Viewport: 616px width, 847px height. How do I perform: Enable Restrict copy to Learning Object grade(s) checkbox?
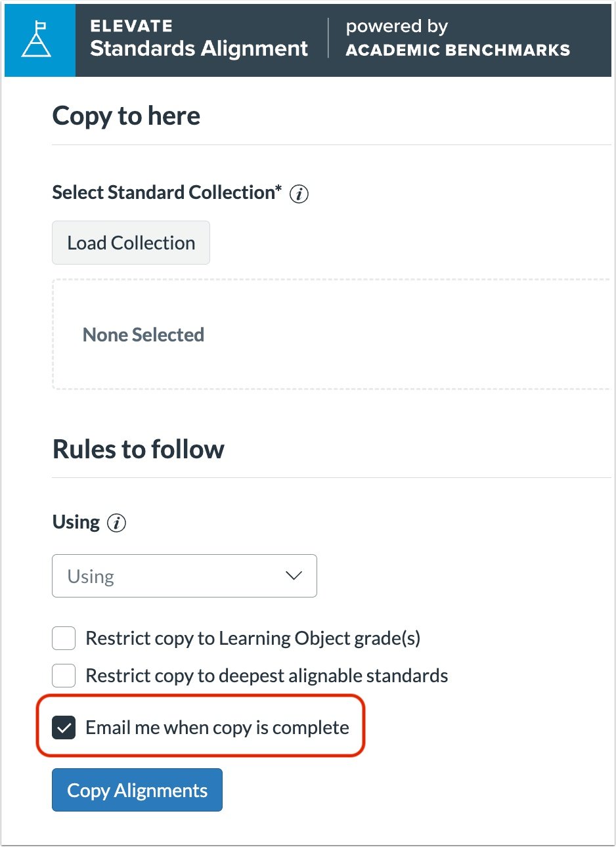(64, 638)
